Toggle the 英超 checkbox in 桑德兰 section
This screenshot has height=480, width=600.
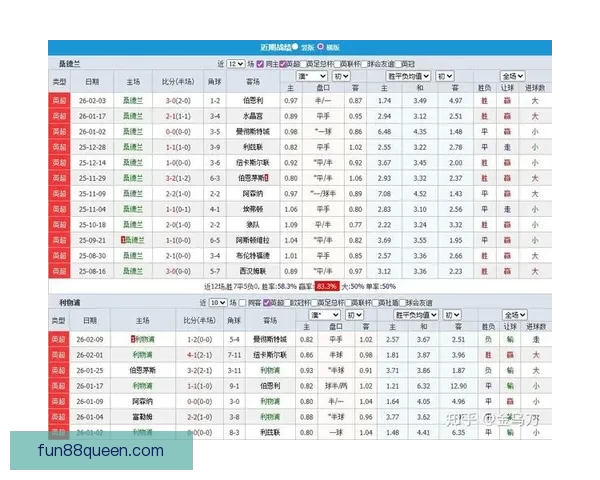click(283, 64)
